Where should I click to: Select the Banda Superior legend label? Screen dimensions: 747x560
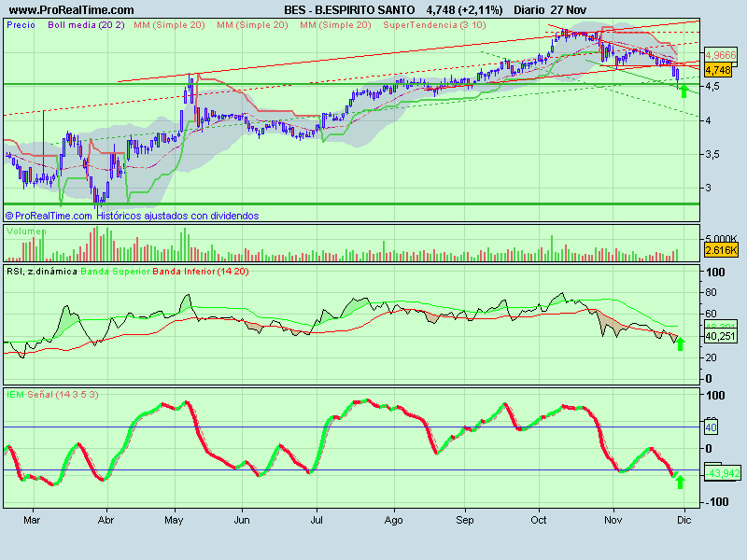(x=115, y=272)
